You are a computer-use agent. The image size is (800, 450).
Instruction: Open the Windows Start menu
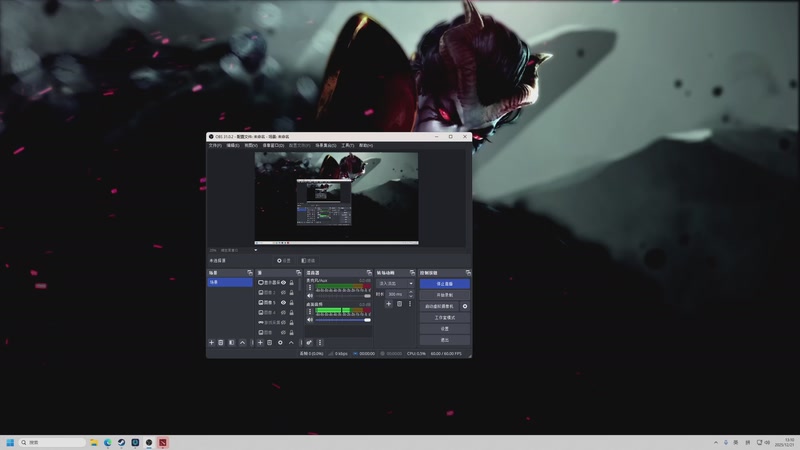(x=10, y=442)
